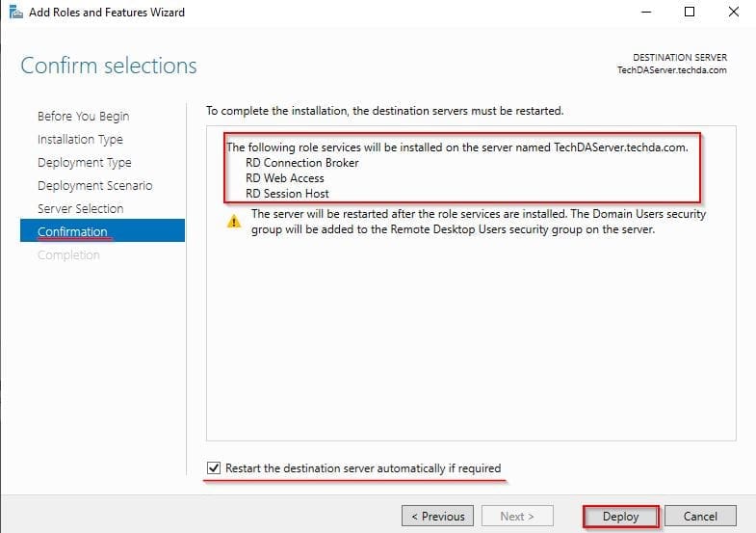756x533 pixels.
Task: Click Cancel to exit the wizard
Action: [x=699, y=517]
